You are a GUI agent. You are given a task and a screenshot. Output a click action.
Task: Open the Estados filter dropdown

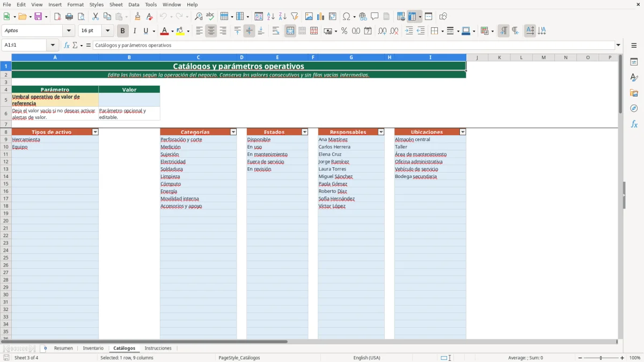305,132
